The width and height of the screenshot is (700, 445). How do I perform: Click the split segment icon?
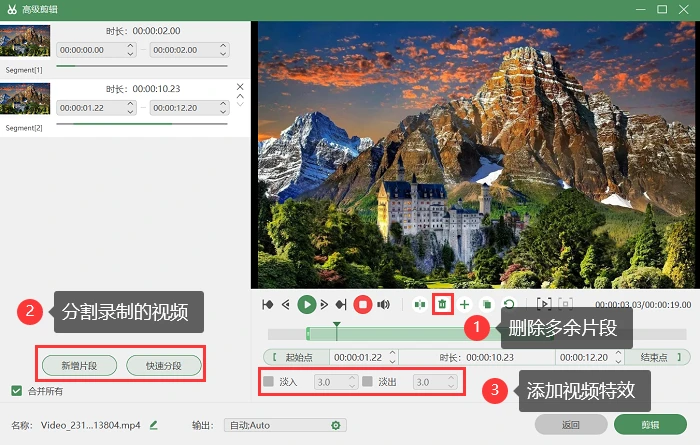click(x=420, y=305)
